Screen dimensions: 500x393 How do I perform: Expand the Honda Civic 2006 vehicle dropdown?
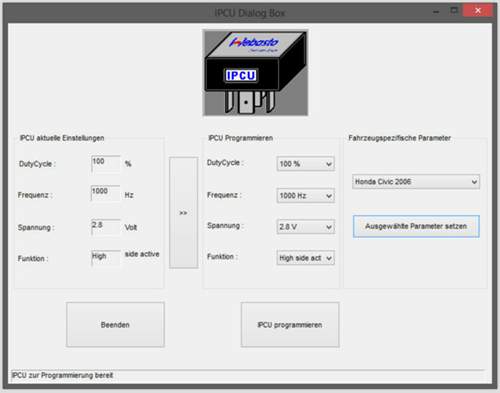[416, 182]
